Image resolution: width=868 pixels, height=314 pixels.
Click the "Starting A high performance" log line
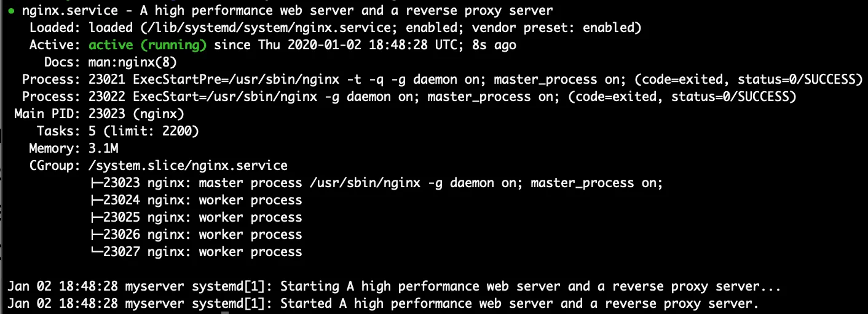tap(393, 286)
